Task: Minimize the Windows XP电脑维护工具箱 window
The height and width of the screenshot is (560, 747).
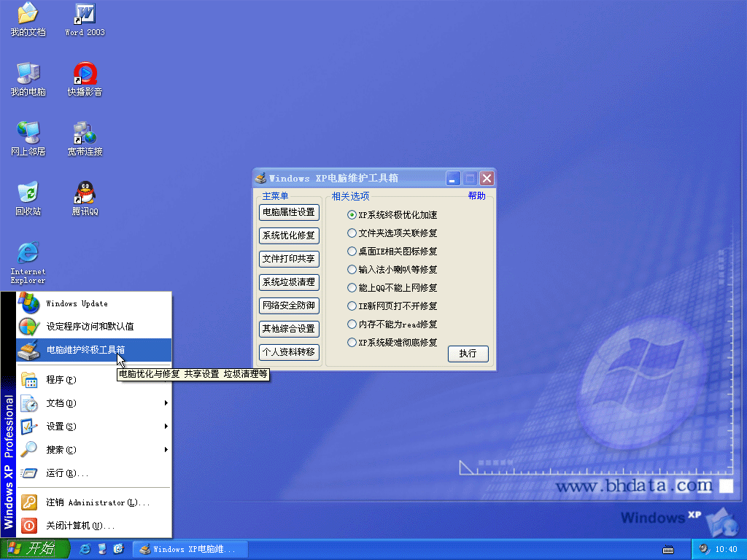Action: [x=453, y=179]
